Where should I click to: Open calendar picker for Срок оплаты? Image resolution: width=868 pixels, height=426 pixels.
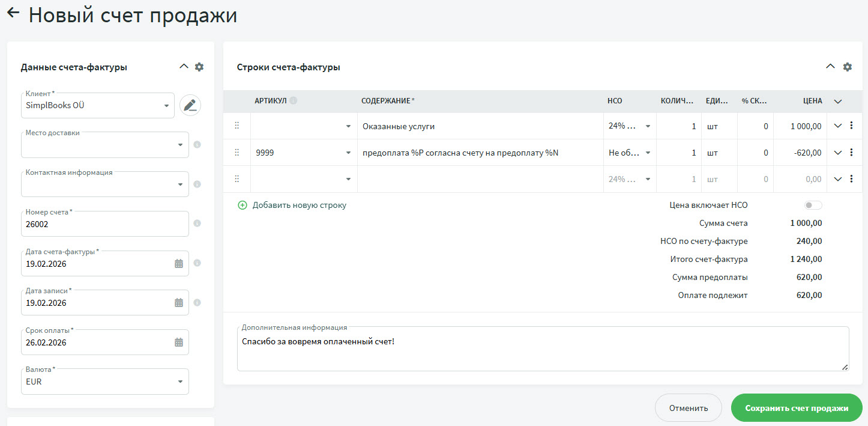[x=179, y=342]
